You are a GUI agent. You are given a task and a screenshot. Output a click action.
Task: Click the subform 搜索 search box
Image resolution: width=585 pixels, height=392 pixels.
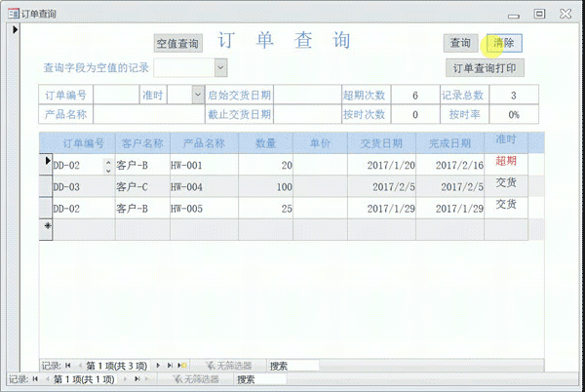292,366
